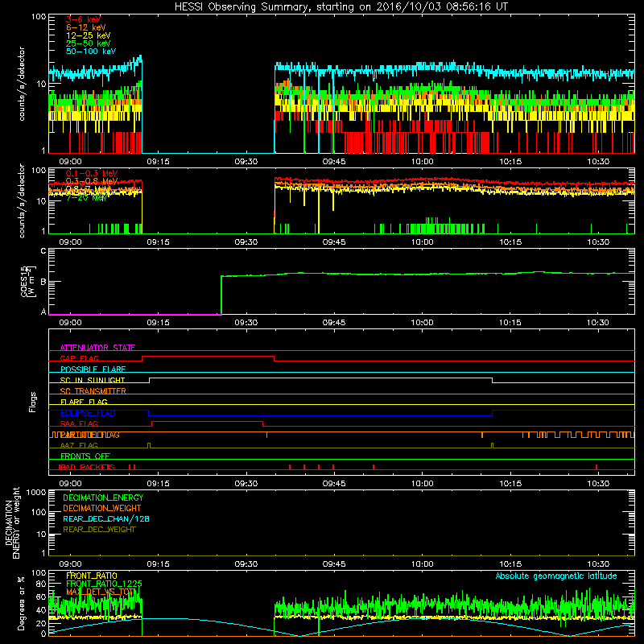644x644 pixels.
Task: Click the FRONTS OFF flag label
Action: point(85,456)
